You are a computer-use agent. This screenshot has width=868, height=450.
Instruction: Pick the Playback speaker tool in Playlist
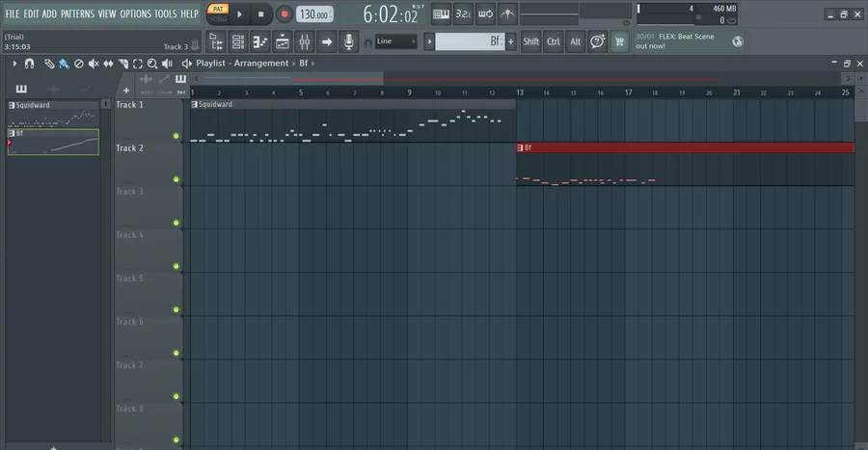coord(167,64)
